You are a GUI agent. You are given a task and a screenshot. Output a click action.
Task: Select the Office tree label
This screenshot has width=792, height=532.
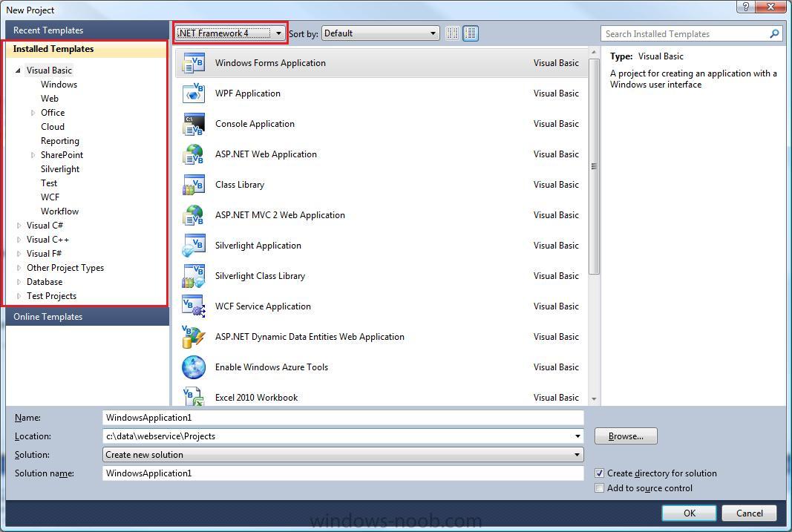coord(53,113)
